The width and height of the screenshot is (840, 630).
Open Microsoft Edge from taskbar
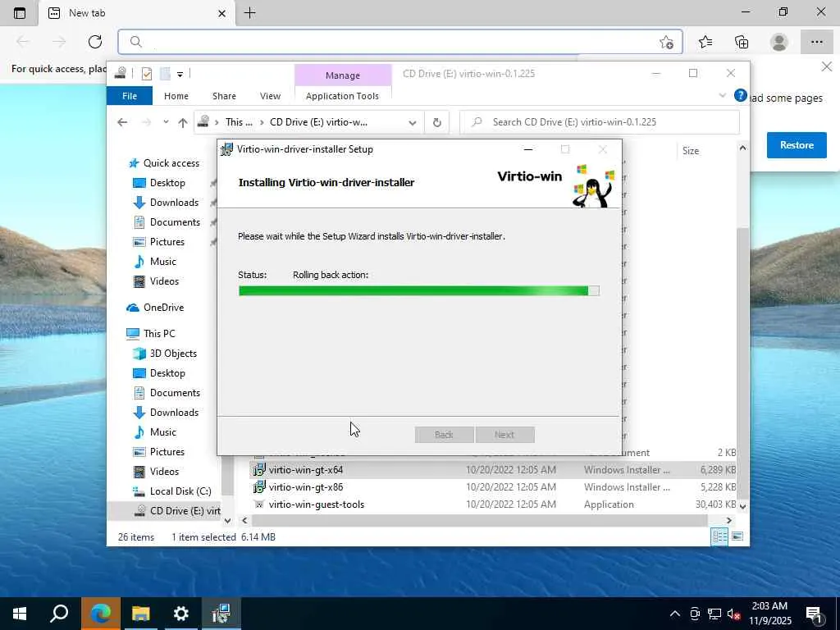tap(101, 614)
